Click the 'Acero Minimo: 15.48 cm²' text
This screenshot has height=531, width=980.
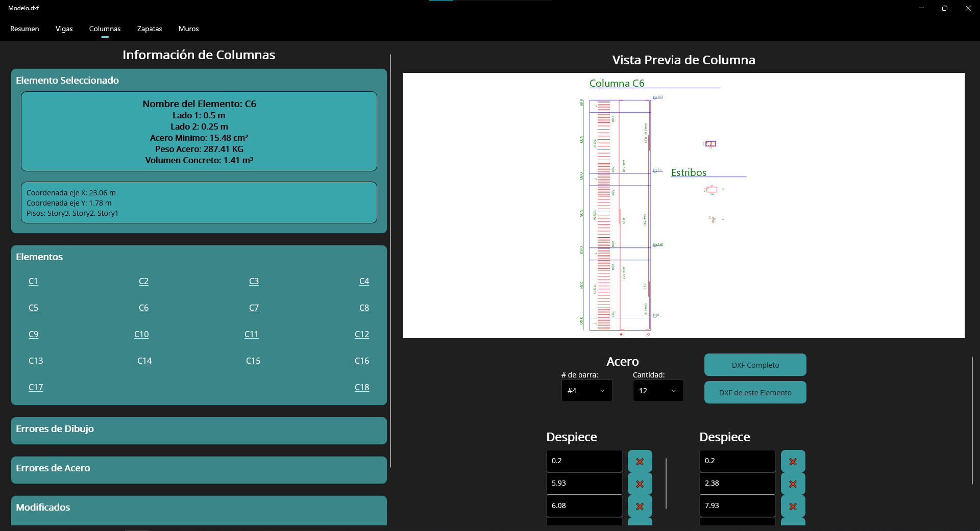(x=199, y=138)
